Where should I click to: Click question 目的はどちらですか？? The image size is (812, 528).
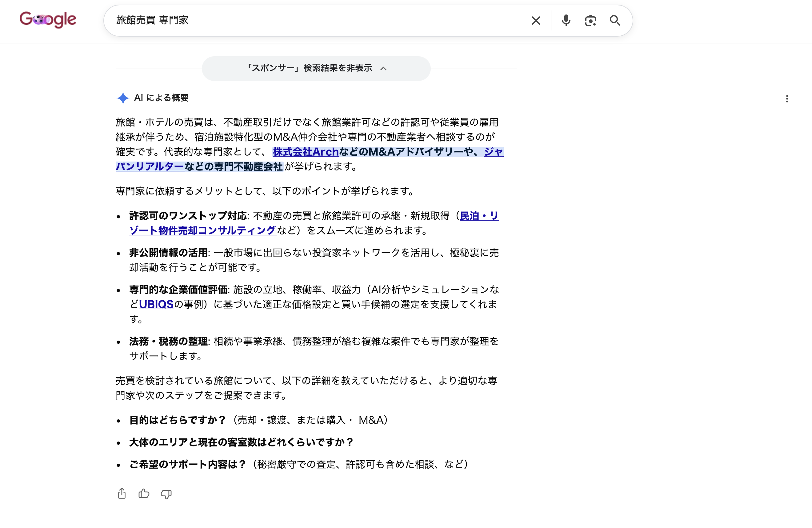(x=178, y=420)
